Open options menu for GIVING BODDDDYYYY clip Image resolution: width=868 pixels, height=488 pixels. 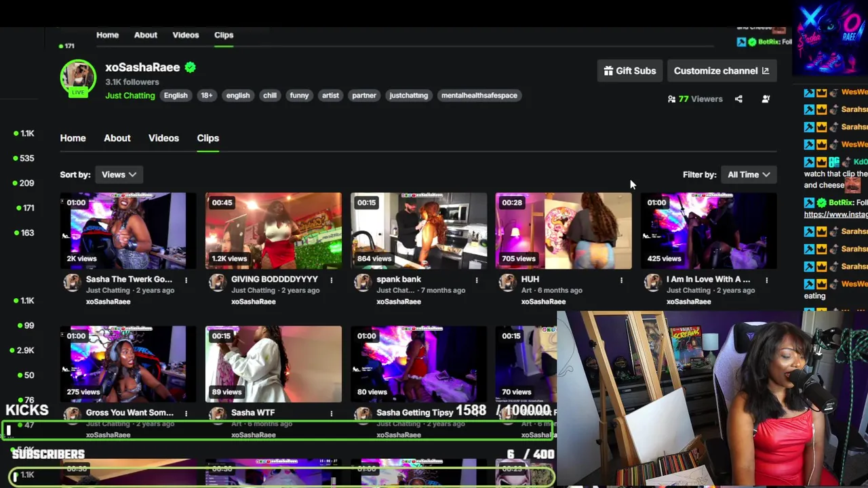click(331, 280)
